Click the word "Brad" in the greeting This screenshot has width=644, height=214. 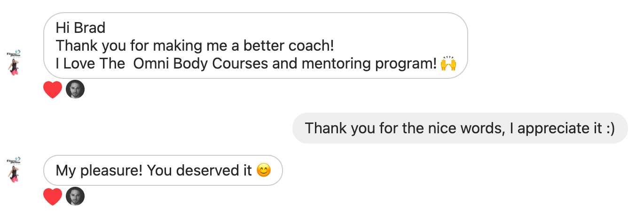[x=90, y=28]
